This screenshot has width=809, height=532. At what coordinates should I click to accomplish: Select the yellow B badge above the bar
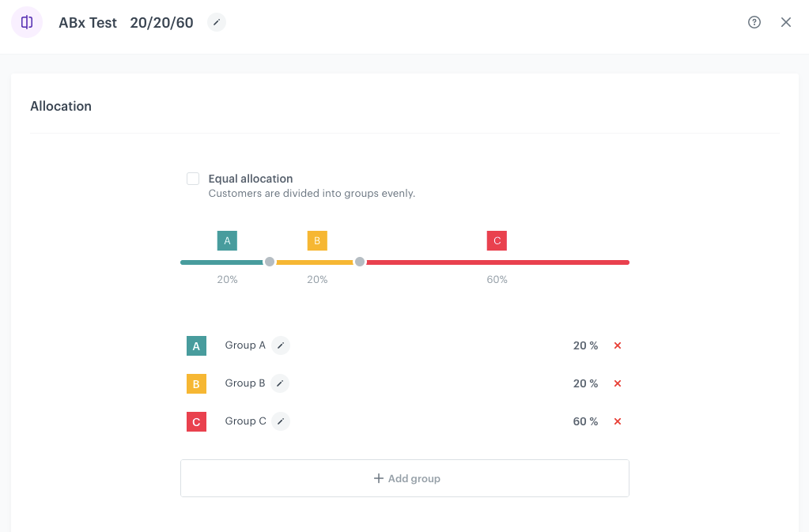[x=317, y=240]
